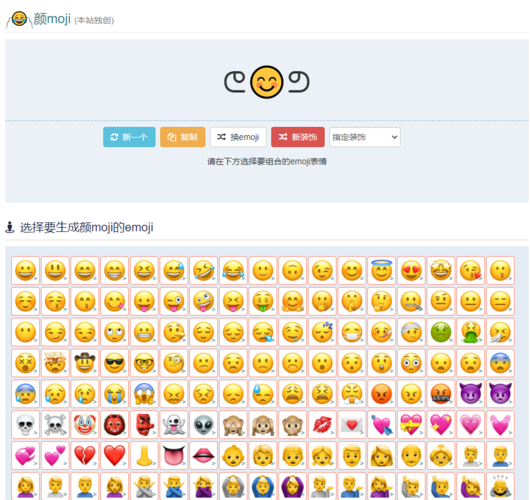Choose the see-no-evil monkey emoji
This screenshot has width=530, height=500.
(x=233, y=425)
